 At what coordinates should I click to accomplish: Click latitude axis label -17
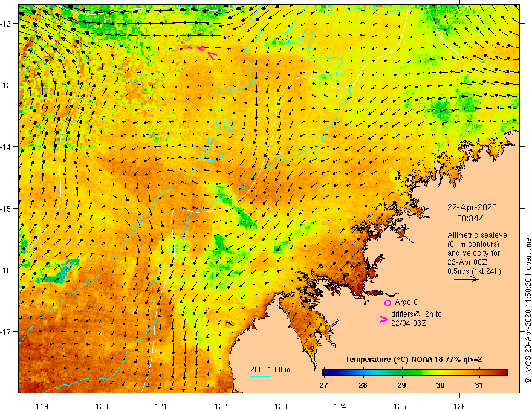(x=6, y=331)
